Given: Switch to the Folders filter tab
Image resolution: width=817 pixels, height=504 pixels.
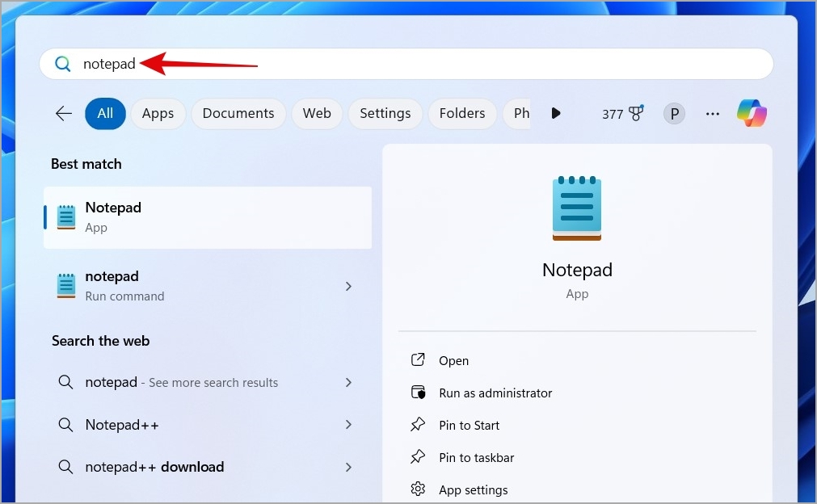Looking at the screenshot, I should tap(462, 113).
